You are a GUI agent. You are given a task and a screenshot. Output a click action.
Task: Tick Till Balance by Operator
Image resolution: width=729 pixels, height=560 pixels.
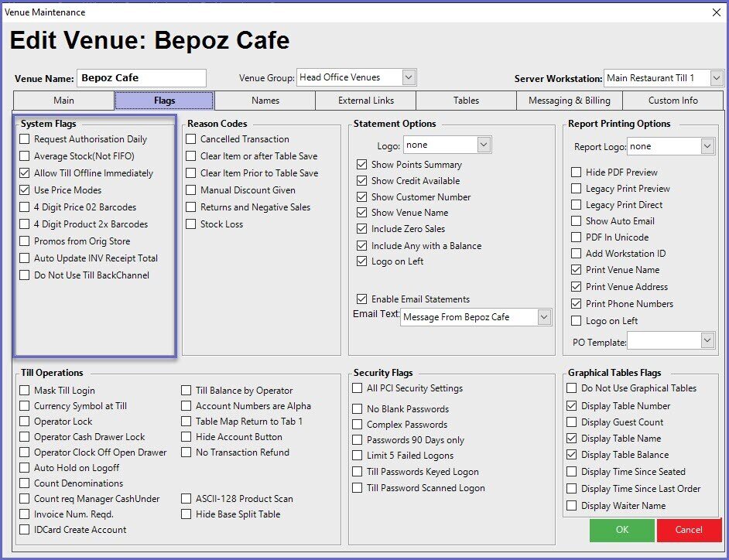click(x=187, y=391)
